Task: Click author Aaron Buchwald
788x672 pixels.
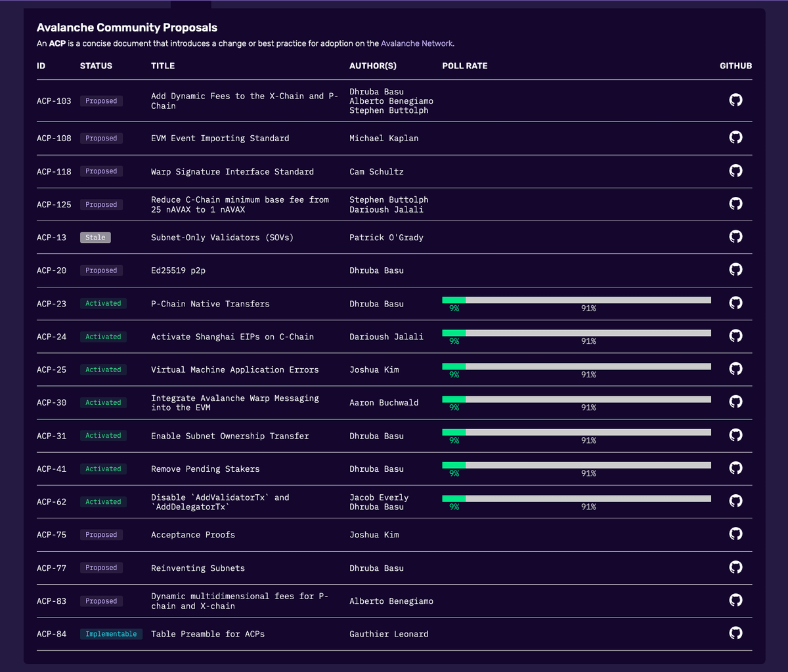Action: pyautogui.click(x=384, y=403)
